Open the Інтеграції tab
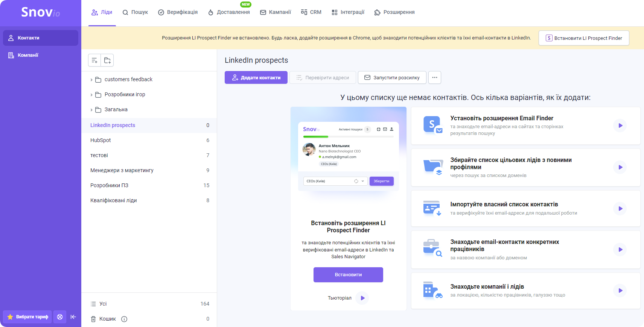This screenshot has height=327, width=644. (348, 12)
